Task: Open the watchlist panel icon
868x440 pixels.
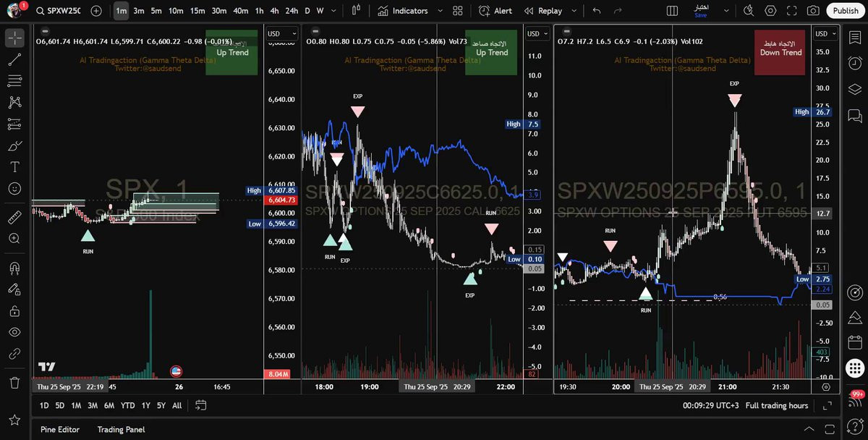Action: (x=854, y=38)
